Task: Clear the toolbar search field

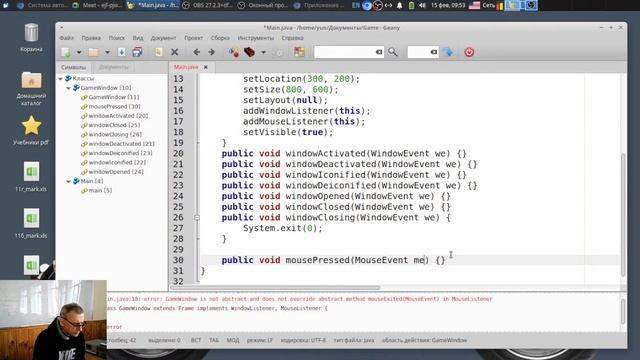Action: tap(379, 52)
